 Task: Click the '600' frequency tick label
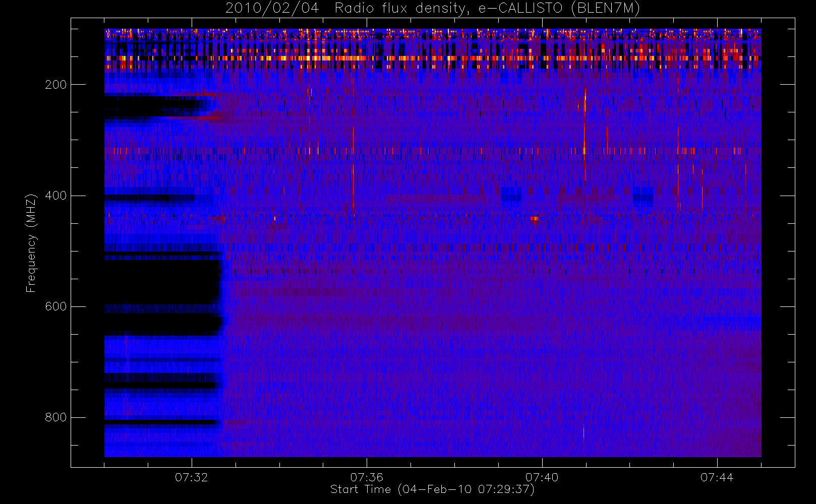[55, 306]
